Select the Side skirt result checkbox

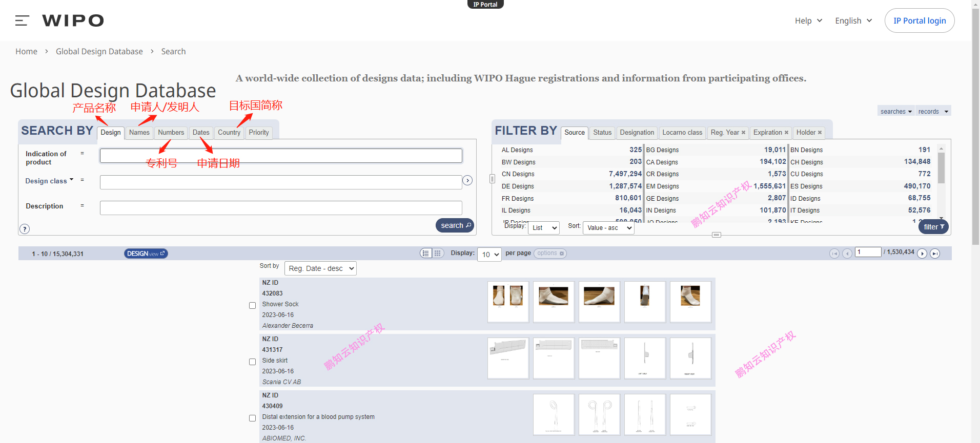(x=252, y=362)
